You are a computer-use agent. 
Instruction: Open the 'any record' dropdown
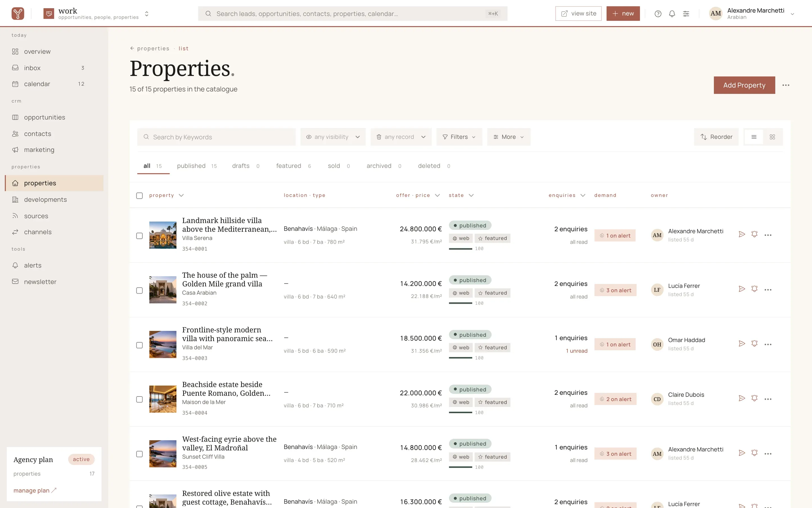[401, 137]
